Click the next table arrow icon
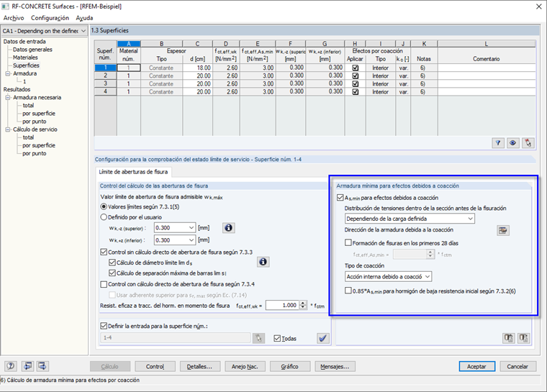547x392 pixels. point(42,366)
